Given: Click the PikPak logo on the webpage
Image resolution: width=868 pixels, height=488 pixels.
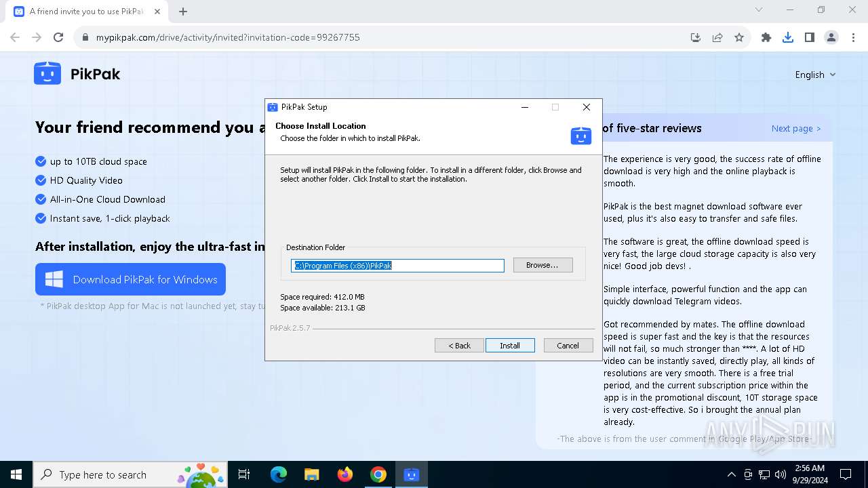Looking at the screenshot, I should 77,74.
